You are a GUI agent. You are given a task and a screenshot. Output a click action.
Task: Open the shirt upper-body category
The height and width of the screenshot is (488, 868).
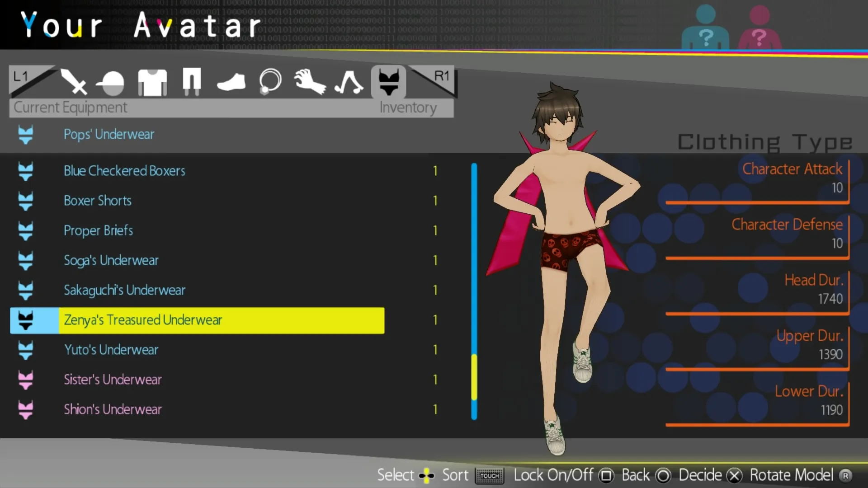click(x=152, y=82)
